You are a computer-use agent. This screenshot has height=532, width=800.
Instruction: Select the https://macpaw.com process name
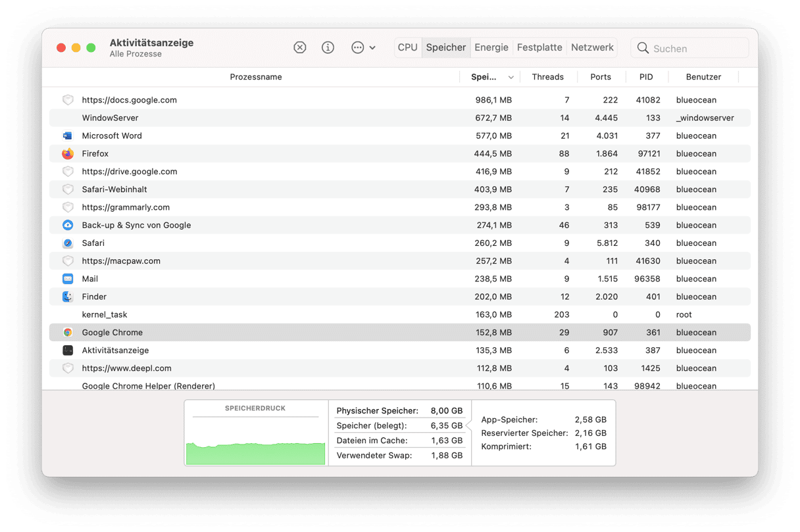[121, 261]
